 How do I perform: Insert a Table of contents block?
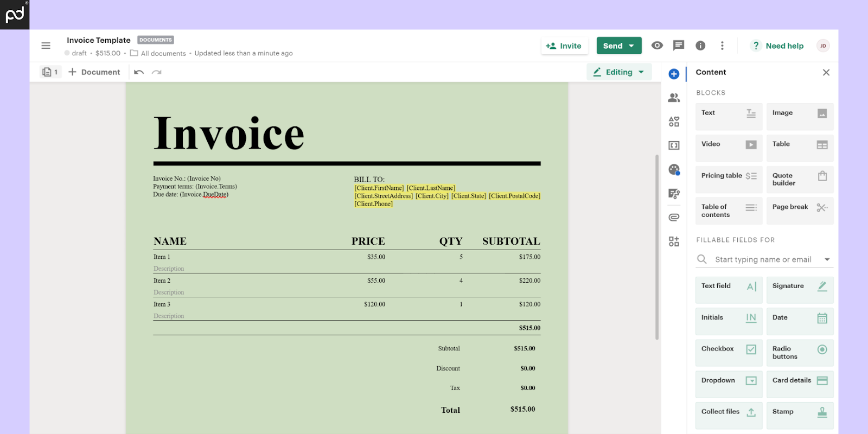[729, 210]
